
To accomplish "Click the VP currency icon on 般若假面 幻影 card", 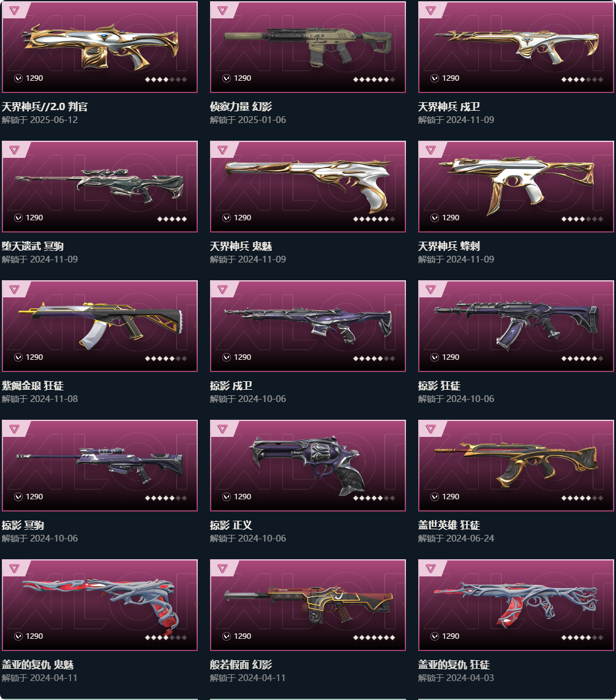I will [x=227, y=636].
